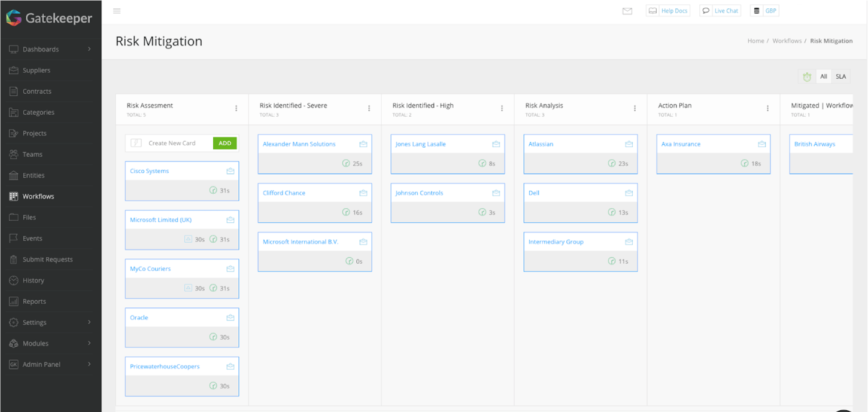Open the Suppliers section icon in the sidebar
This screenshot has width=868, height=412.
point(13,70)
